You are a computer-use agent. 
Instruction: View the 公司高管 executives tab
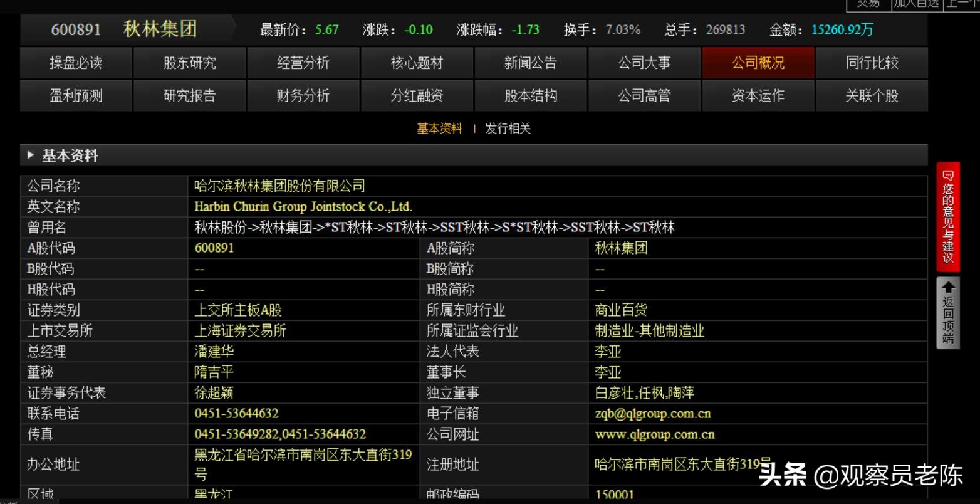tap(645, 95)
